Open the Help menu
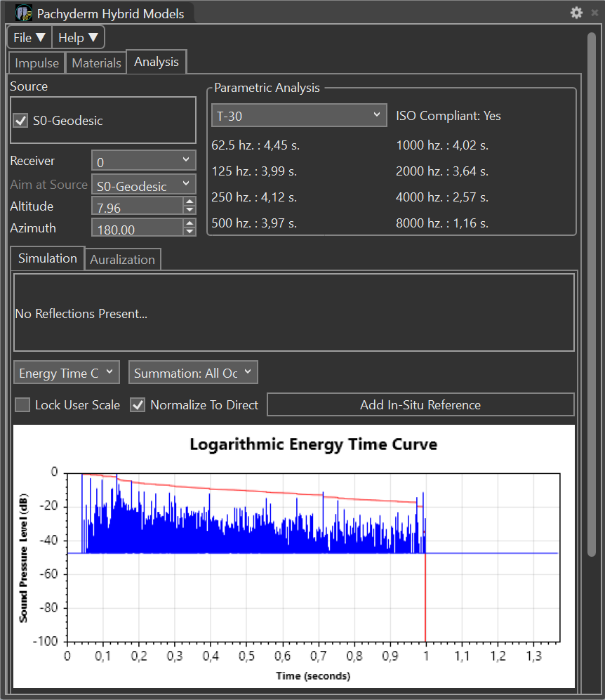Viewport: 605px width, 700px height. [x=78, y=38]
